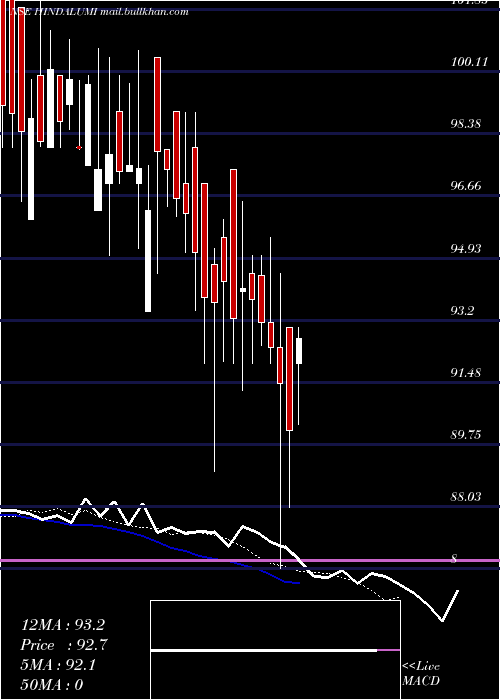Click the <<Live MACD label
Viewport: 500px width, 700px height.
click(x=421, y=673)
